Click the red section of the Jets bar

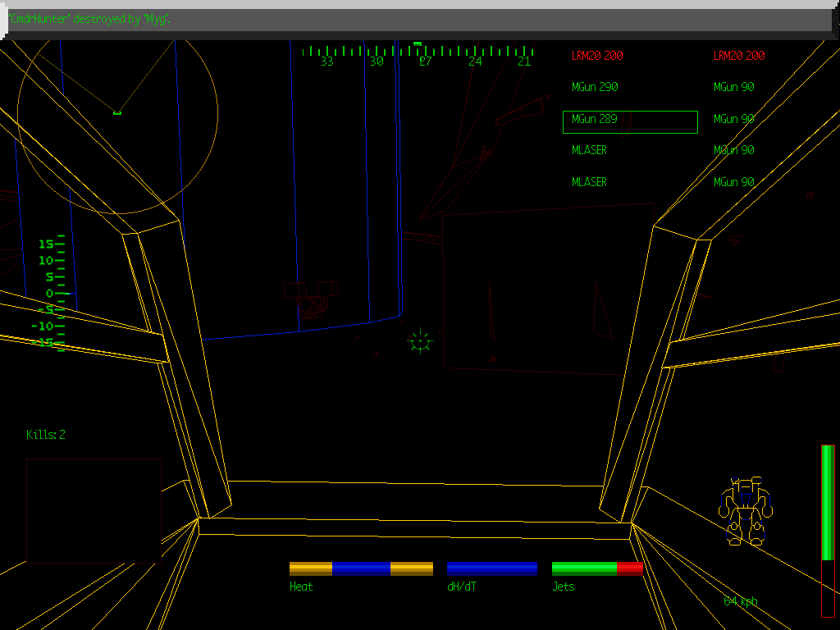(x=629, y=568)
